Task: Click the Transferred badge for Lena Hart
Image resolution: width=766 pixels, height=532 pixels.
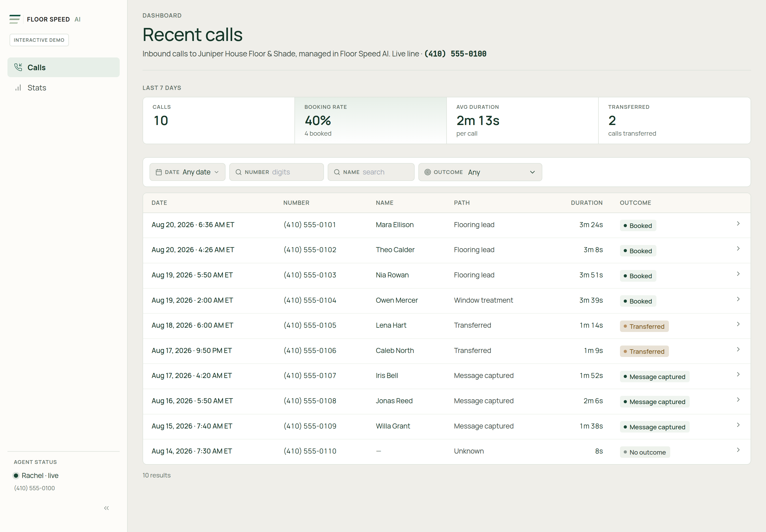Action: click(x=644, y=326)
